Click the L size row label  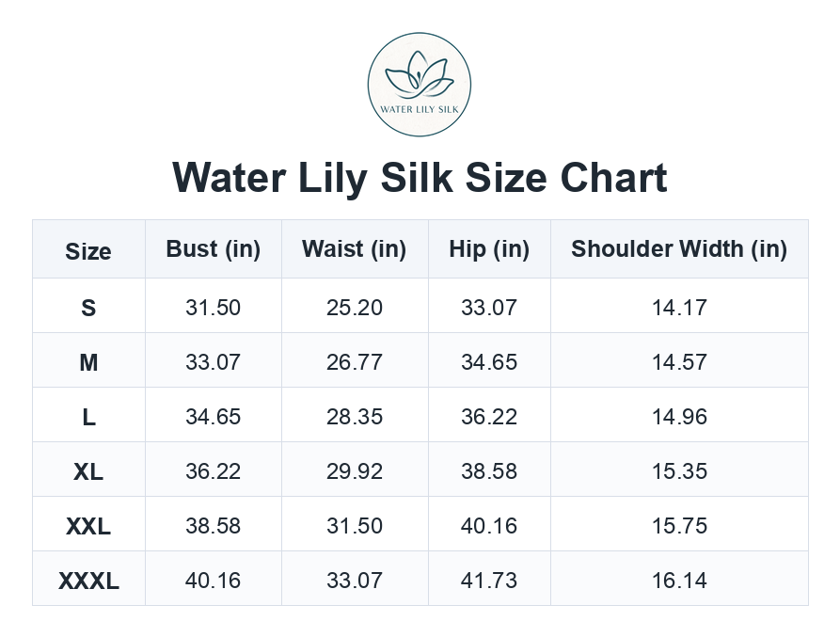(88, 418)
